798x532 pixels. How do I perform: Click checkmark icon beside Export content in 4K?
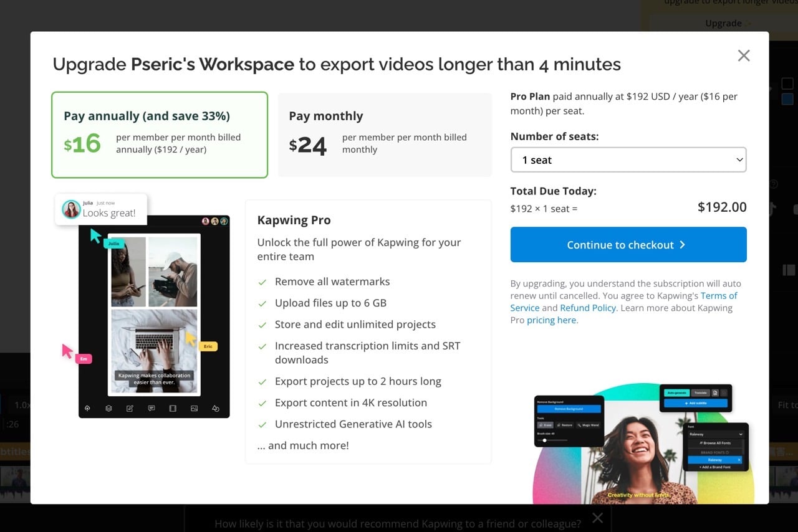262,403
